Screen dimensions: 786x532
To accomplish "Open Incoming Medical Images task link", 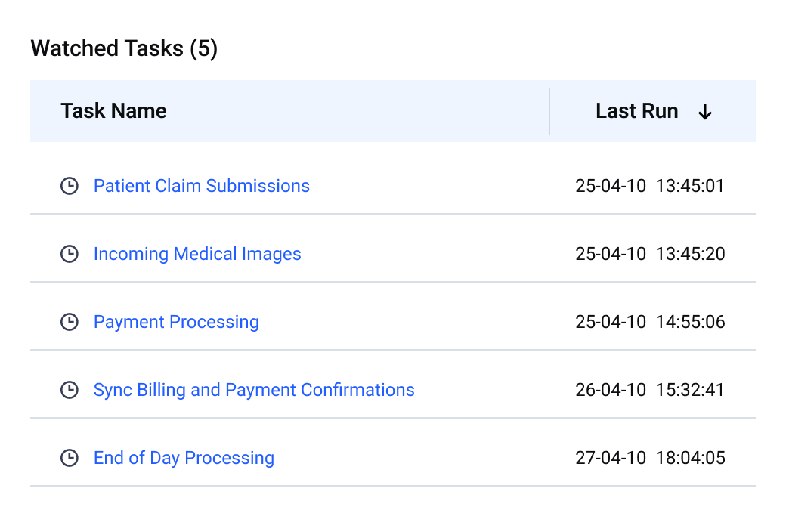I will (x=197, y=254).
